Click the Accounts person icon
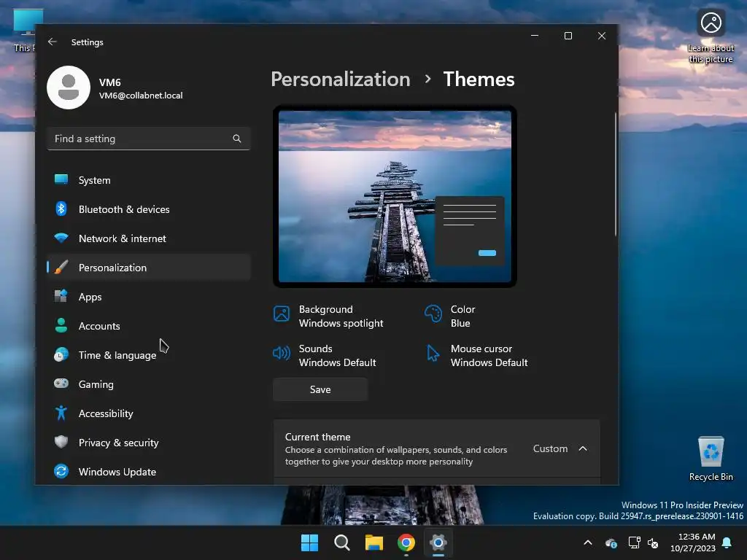Screen dimensions: 747x560 tap(61, 325)
